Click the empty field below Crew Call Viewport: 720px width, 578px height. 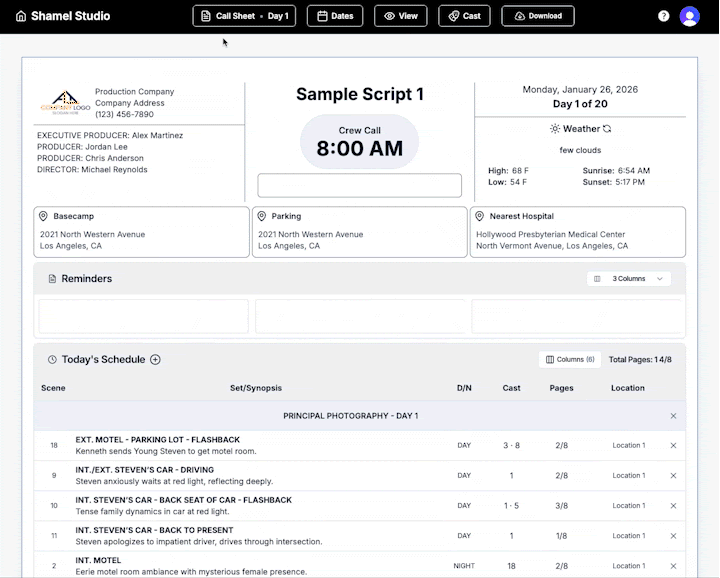(359, 185)
